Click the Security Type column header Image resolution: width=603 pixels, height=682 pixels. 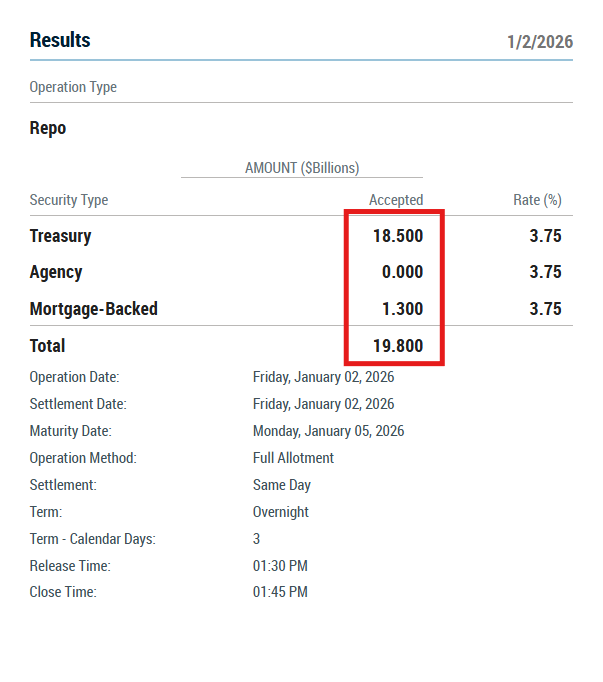point(69,200)
